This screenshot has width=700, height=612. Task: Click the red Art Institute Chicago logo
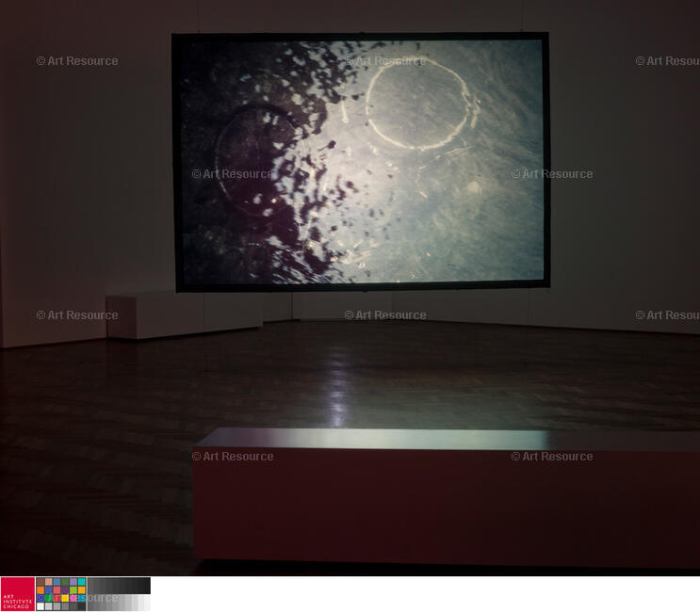coord(17,594)
